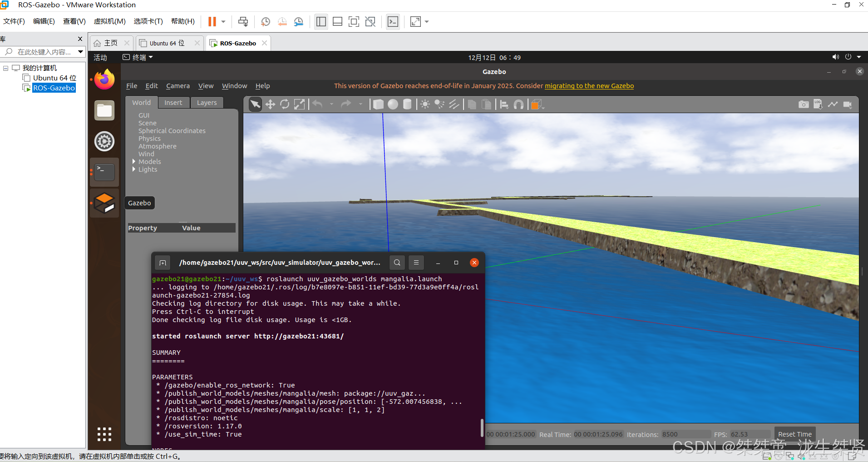The height and width of the screenshot is (462, 868).
Task: Open the stretch guest dropdown arrow
Action: pyautogui.click(x=427, y=21)
